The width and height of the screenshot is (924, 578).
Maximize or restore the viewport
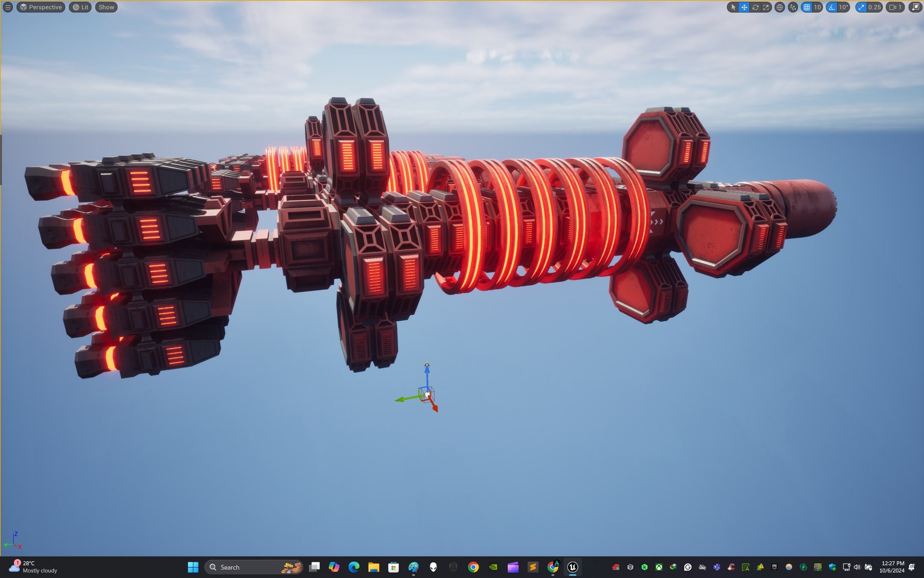[916, 7]
